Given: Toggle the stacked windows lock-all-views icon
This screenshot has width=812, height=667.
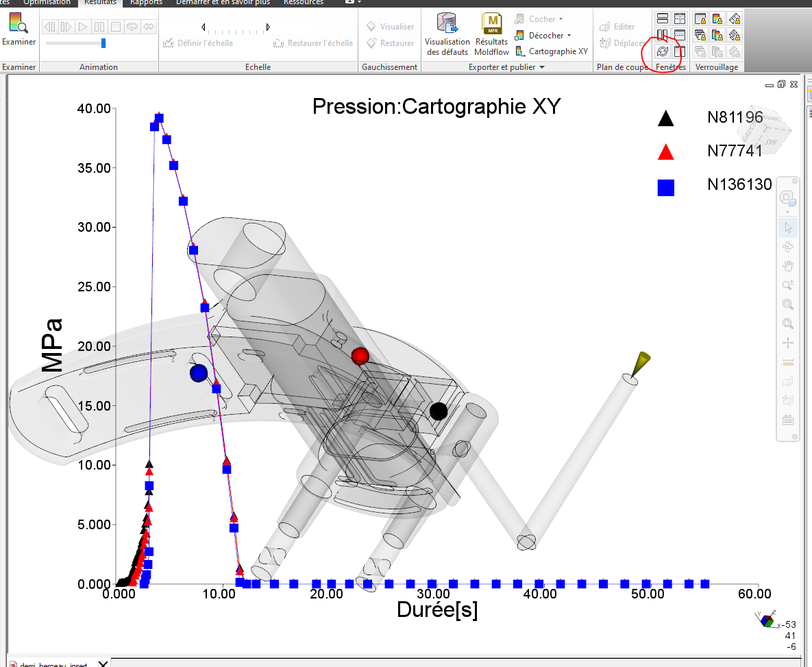Looking at the screenshot, I should click(700, 35).
